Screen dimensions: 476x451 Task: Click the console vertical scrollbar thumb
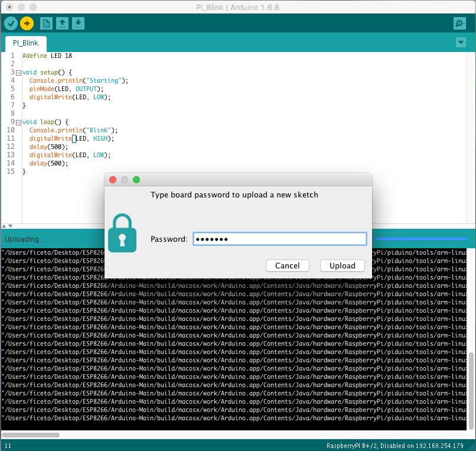(x=471, y=391)
